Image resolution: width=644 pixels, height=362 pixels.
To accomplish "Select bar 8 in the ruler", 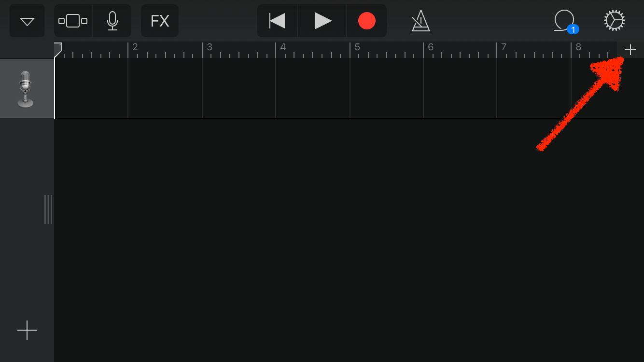I will coord(578,47).
